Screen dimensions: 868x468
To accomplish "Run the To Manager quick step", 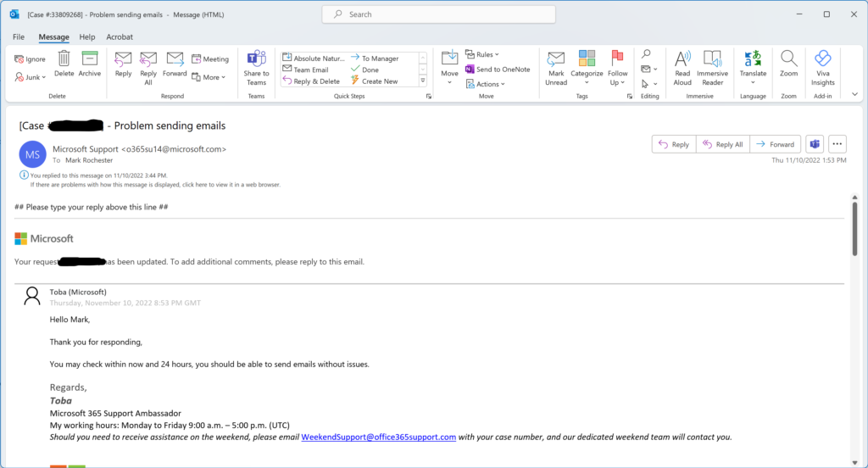I will [375, 58].
